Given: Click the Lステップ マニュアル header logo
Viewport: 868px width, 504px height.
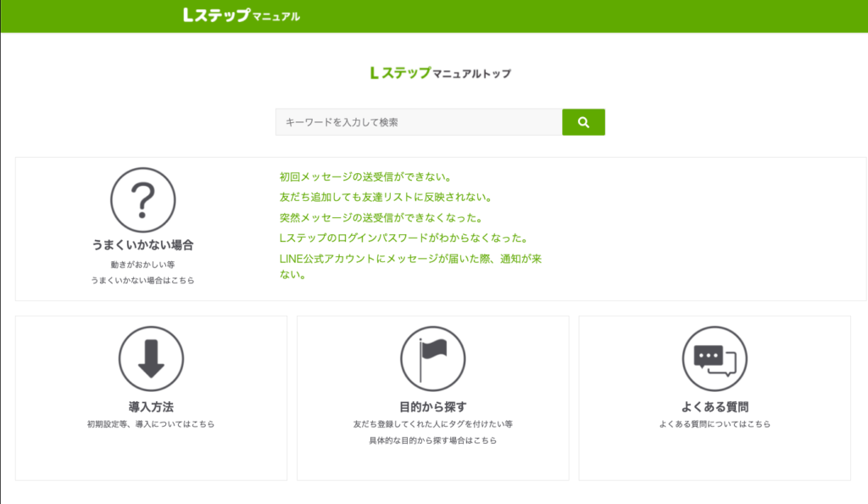Looking at the screenshot, I should [x=242, y=15].
